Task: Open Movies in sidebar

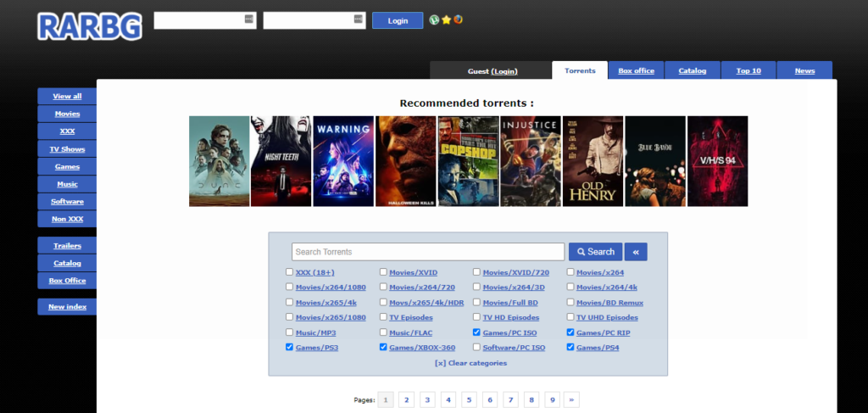Action: coord(67,114)
